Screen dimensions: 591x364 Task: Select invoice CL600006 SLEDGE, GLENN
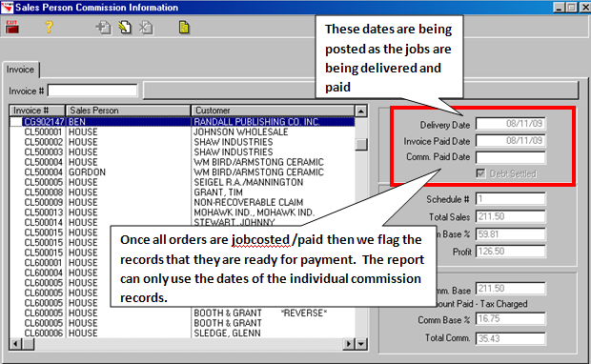(x=182, y=334)
